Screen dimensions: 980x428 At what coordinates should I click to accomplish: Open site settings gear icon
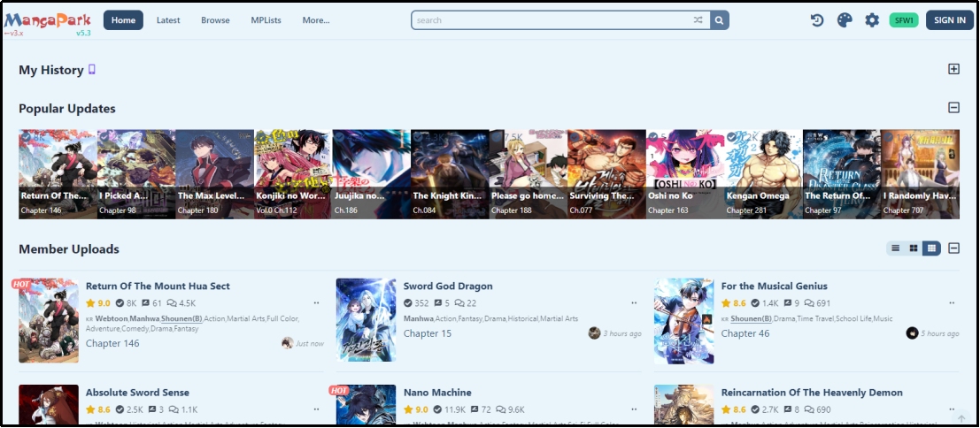[872, 20]
